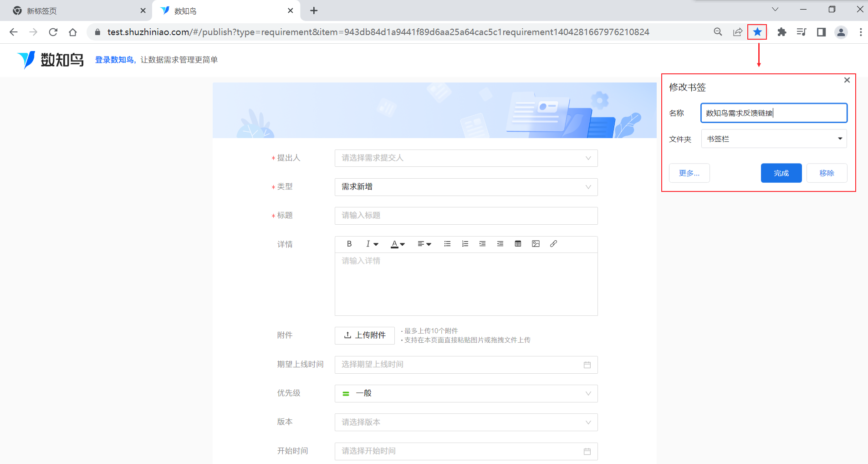Close the 修改书签 popup

(847, 80)
